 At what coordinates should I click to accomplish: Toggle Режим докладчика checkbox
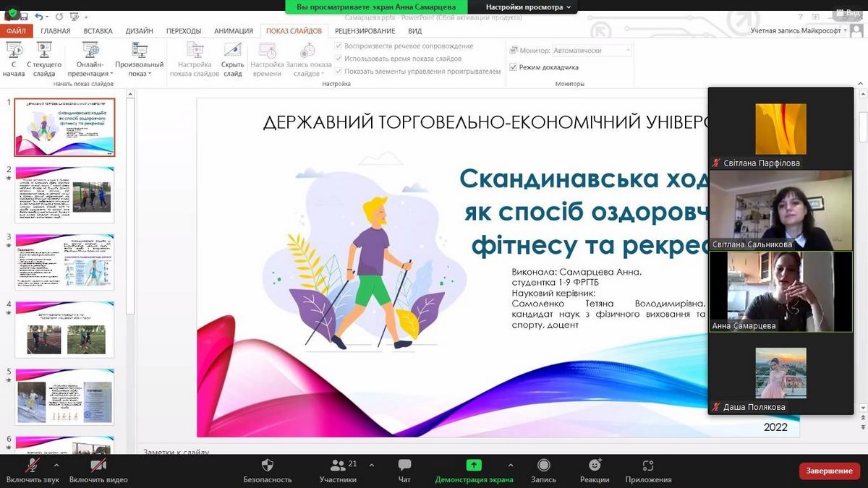click(514, 67)
